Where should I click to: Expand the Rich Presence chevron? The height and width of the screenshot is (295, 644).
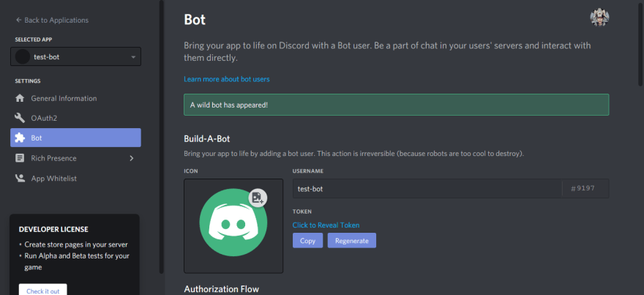click(132, 158)
